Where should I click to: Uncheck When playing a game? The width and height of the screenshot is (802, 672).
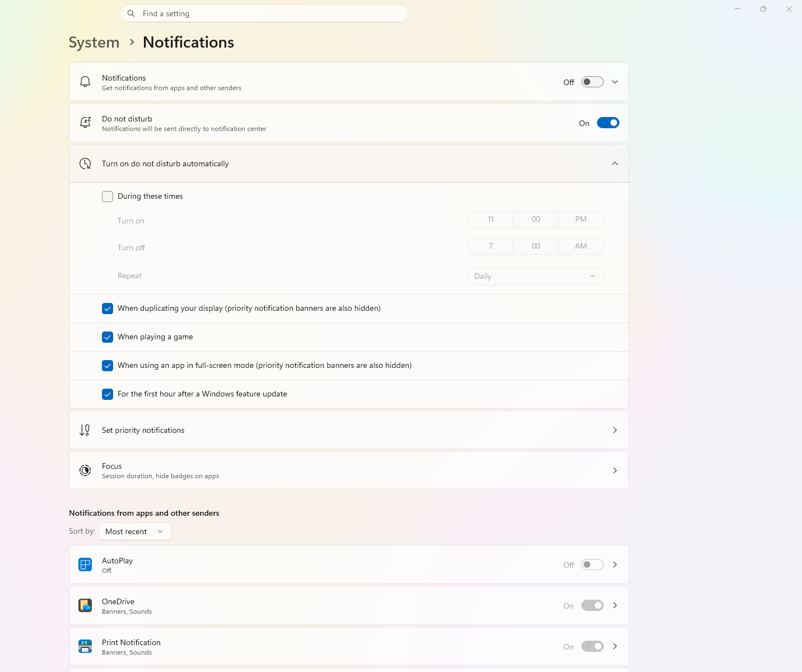(x=108, y=337)
